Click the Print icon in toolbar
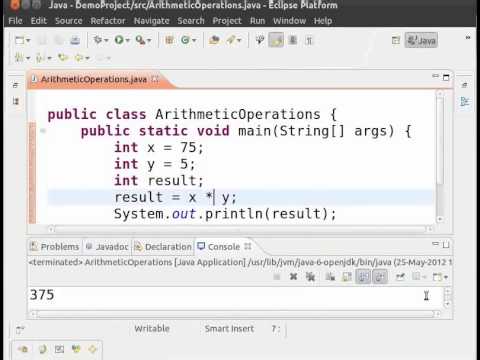Viewport: 480px width, 360px height. [x=75, y=40]
